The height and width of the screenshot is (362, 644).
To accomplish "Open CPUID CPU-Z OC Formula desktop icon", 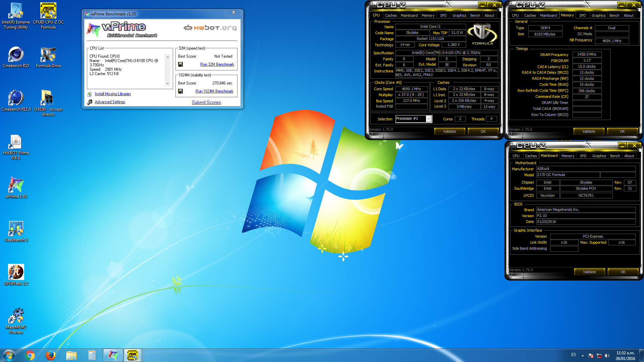I will pos(48,16).
